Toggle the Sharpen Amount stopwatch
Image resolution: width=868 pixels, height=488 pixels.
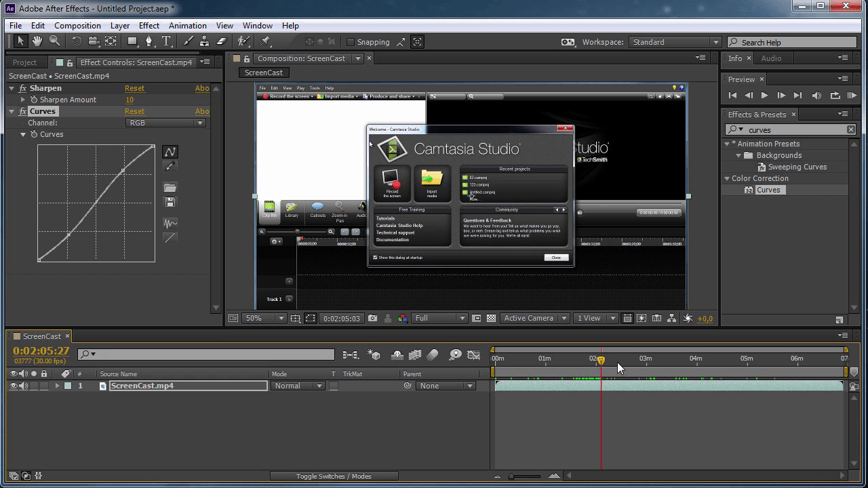pyautogui.click(x=34, y=100)
